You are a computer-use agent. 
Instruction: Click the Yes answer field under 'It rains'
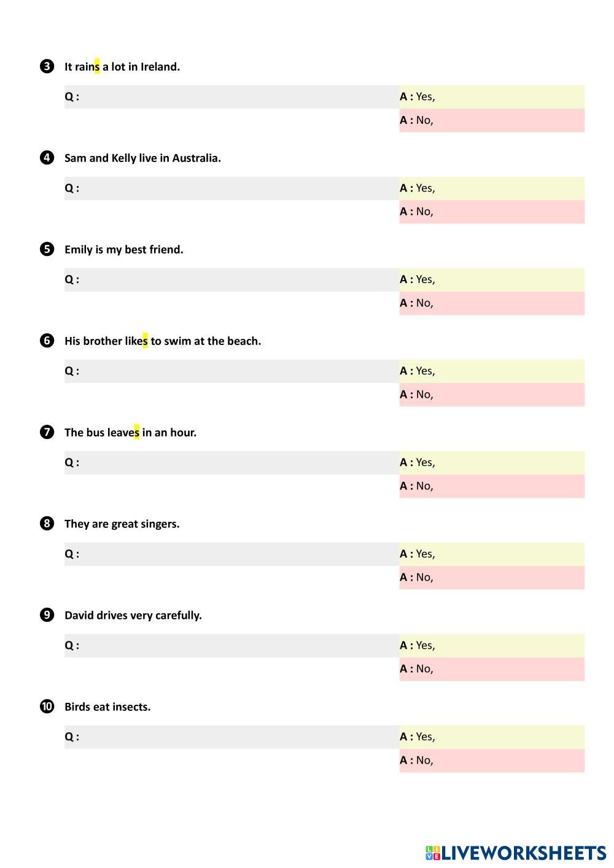tap(508, 97)
